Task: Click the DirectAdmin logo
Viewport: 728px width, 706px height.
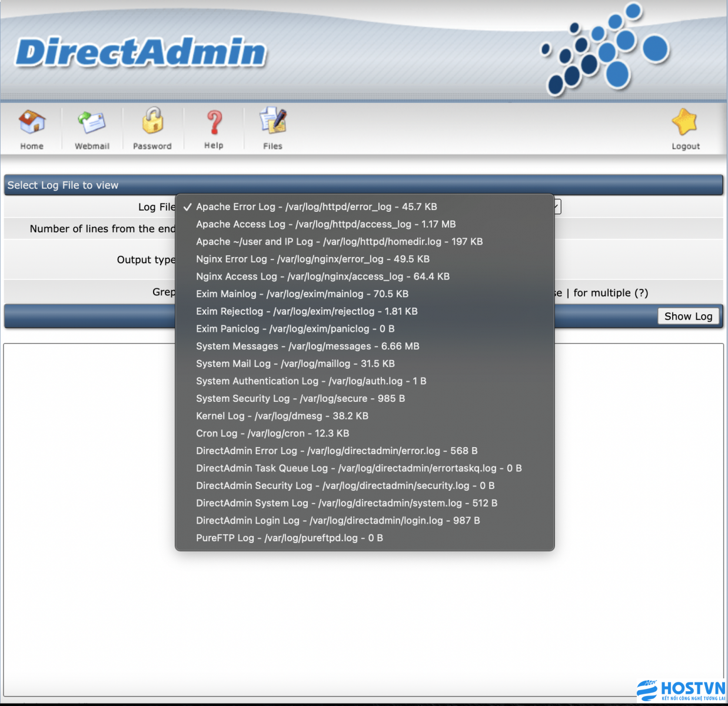Action: 141,52
